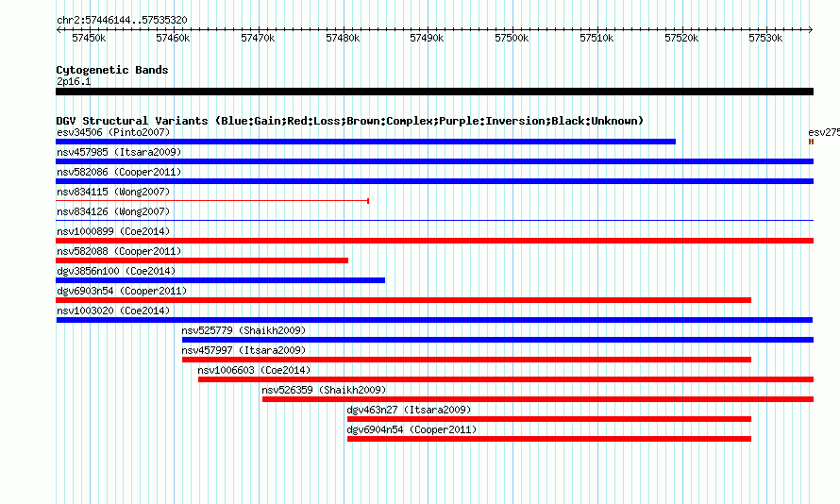Select the red loss bar under nsv1000899
Screen dimensions: 840x504
[x=434, y=241]
